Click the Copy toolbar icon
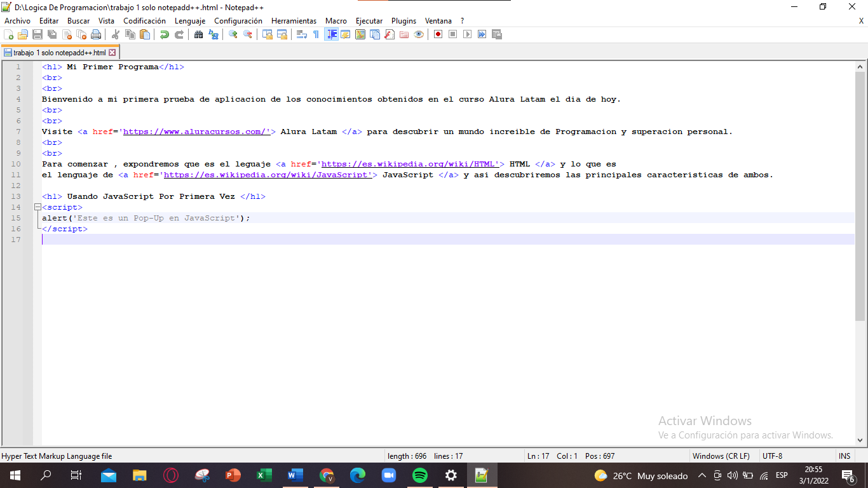Screen dimensions: 868x488 point(130,34)
